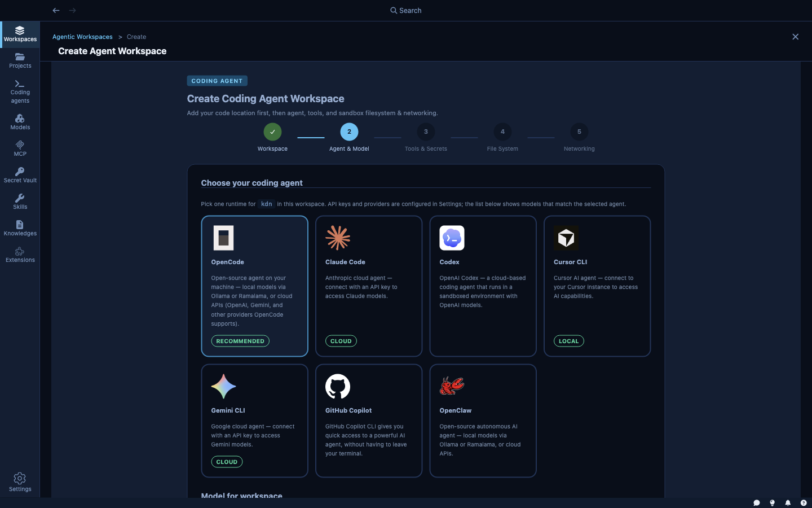This screenshot has height=508, width=812.
Task: Click the Create Agent Workspace page title
Action: tap(112, 51)
